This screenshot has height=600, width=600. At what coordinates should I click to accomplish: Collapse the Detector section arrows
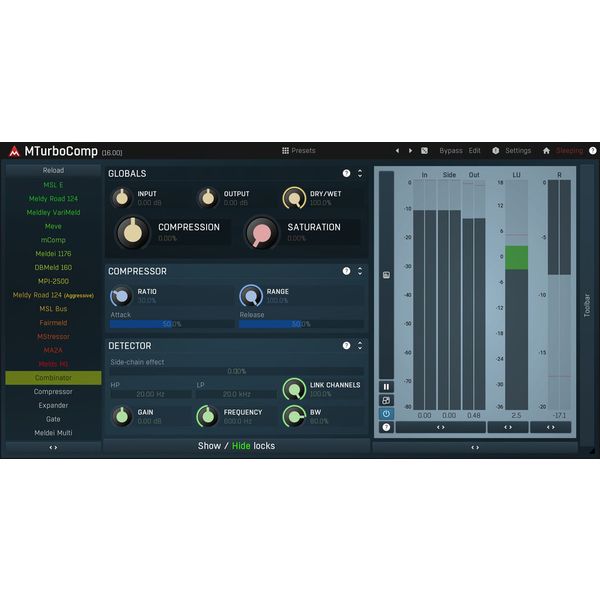click(360, 346)
